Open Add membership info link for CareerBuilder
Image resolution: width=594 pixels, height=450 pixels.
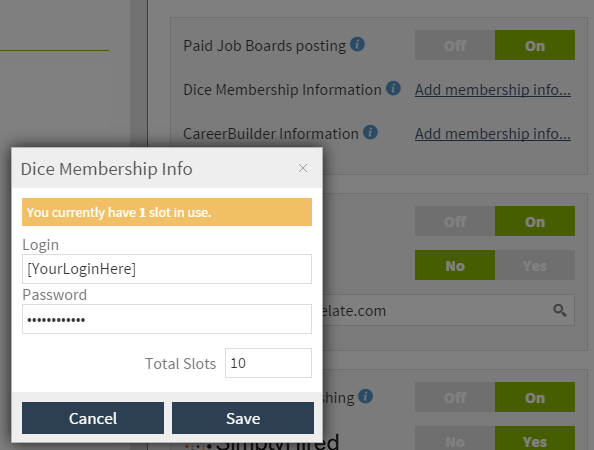pyautogui.click(x=493, y=134)
